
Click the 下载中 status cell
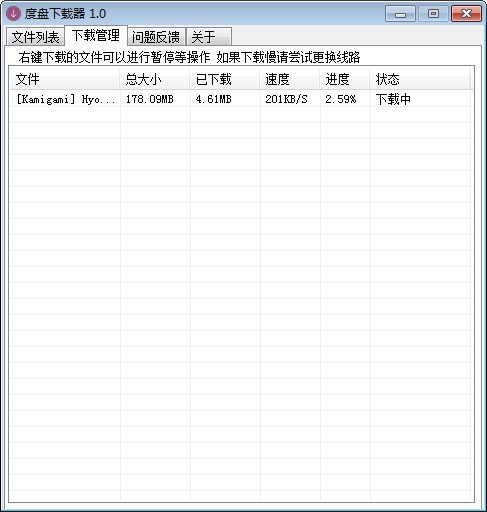[393, 99]
